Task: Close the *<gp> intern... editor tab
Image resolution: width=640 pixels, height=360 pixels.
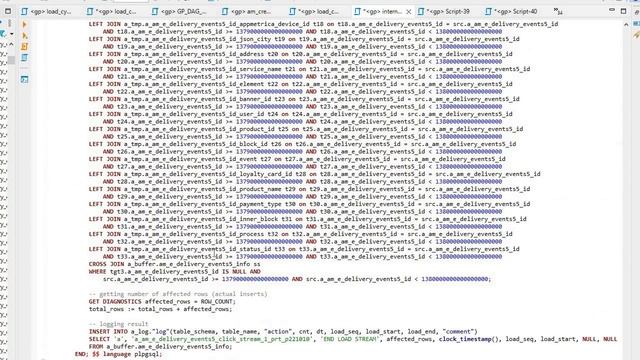Action: (409, 12)
